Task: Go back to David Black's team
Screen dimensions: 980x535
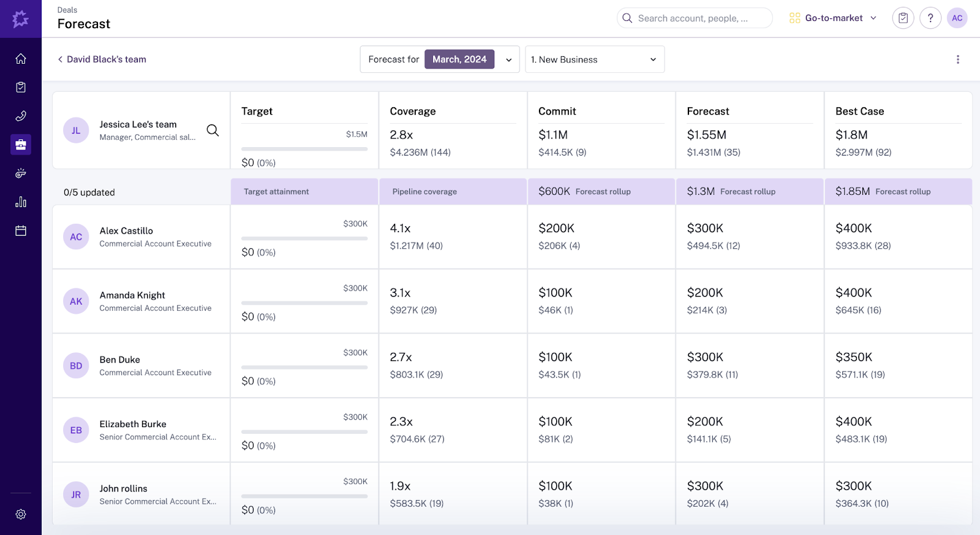Action: (102, 59)
